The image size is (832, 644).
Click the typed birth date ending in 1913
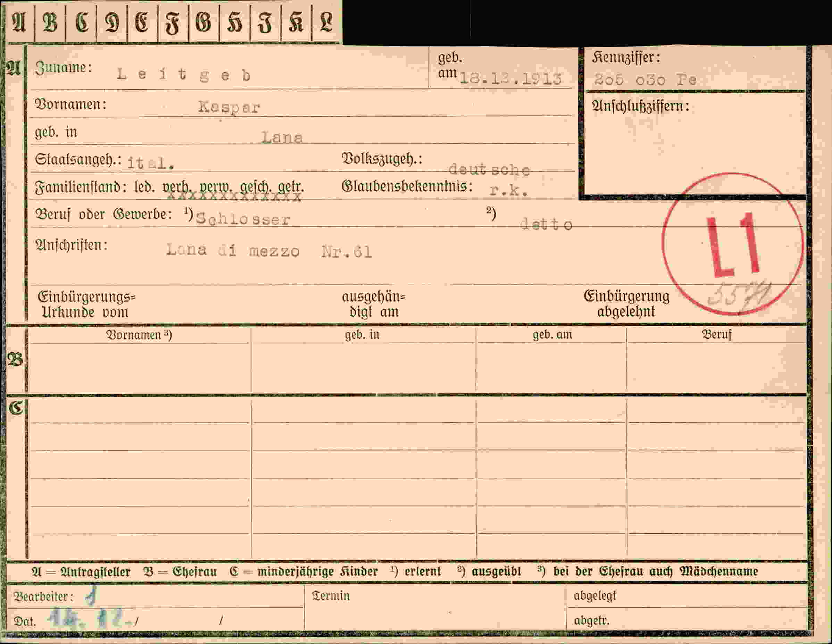tap(511, 79)
